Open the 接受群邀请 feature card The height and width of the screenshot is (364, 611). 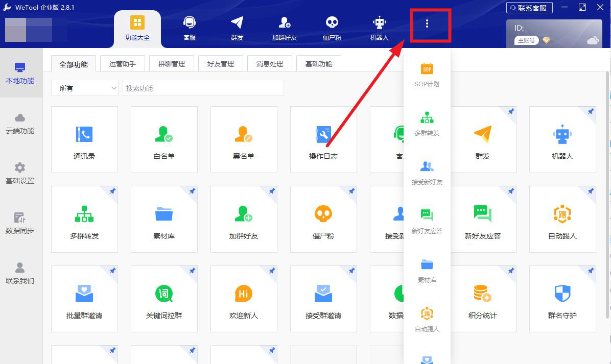[323, 299]
